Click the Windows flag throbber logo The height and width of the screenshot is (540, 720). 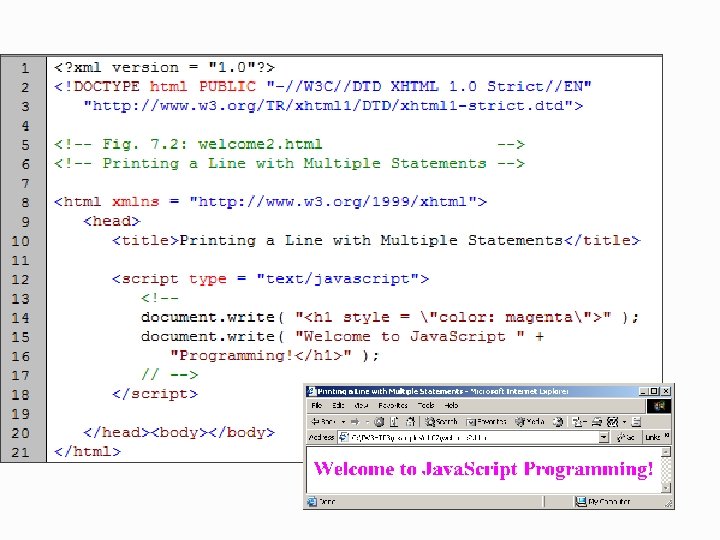click(659, 406)
